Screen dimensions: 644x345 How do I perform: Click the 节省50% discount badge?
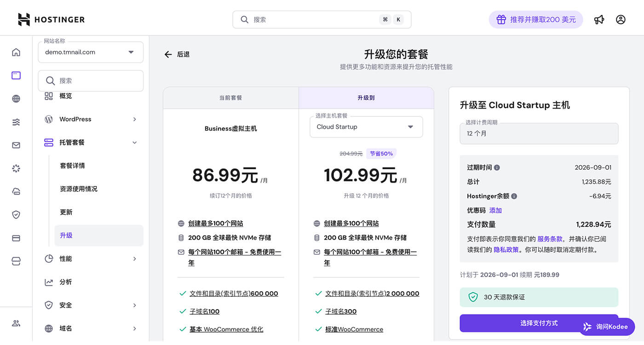pyautogui.click(x=381, y=154)
